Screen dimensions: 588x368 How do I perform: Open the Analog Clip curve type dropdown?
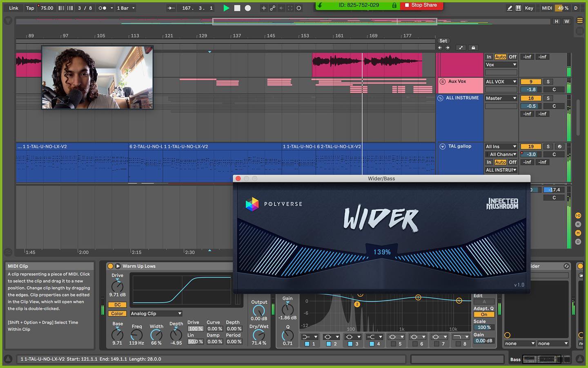pyautogui.click(x=156, y=314)
